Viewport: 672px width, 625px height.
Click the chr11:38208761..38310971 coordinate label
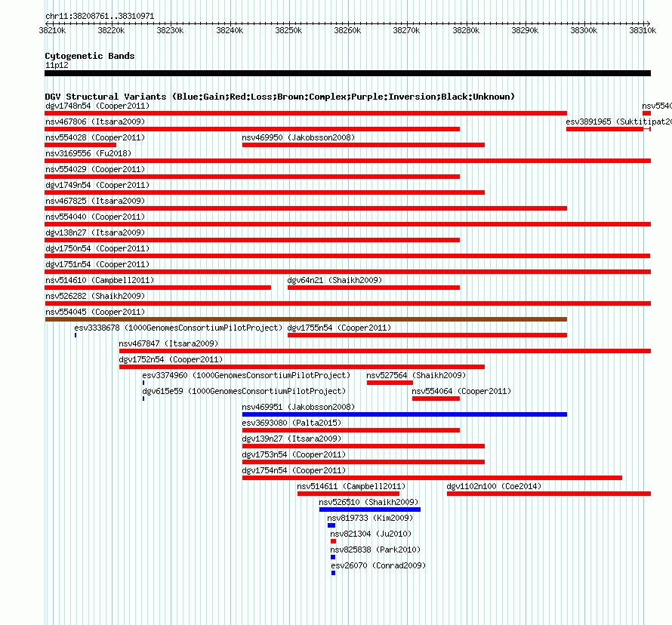click(x=100, y=16)
